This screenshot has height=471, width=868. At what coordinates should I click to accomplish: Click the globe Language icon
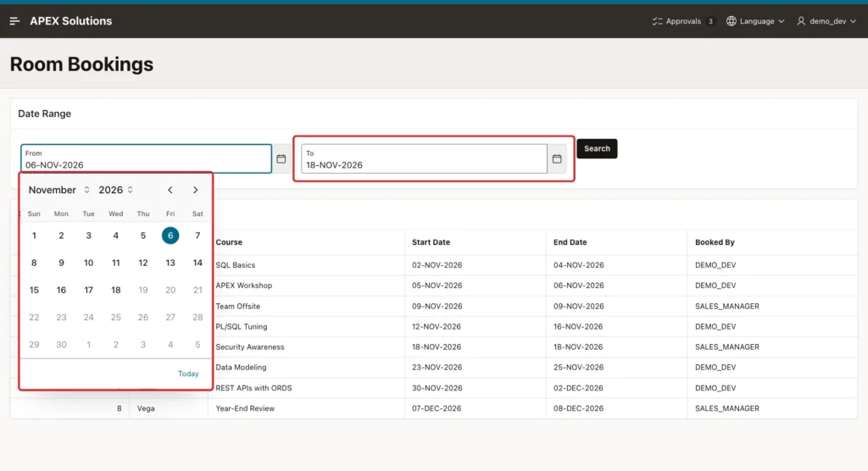pos(732,21)
